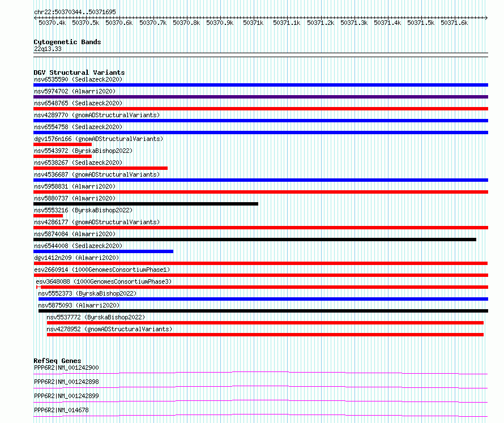Select nsv6538267 (Sedlazeck2020) label
This screenshot has height=423, width=504.
(x=78, y=163)
